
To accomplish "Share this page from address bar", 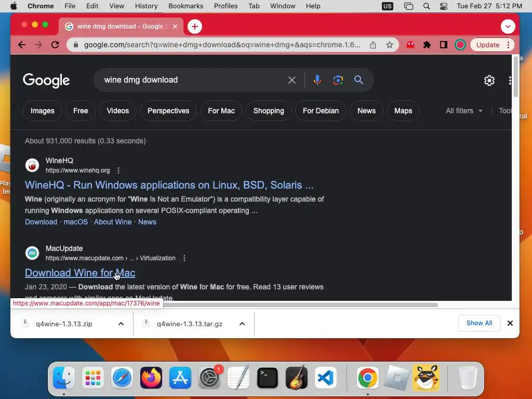I will tap(373, 45).
